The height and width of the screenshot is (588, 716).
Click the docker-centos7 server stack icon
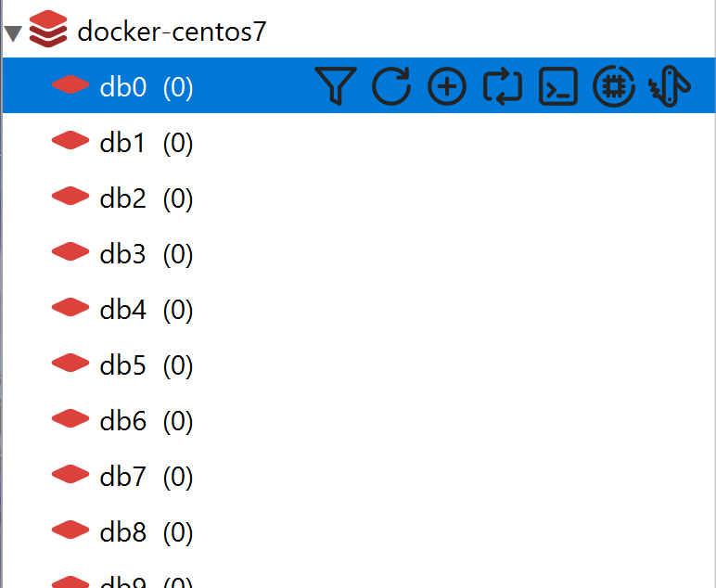pyautogui.click(x=48, y=32)
